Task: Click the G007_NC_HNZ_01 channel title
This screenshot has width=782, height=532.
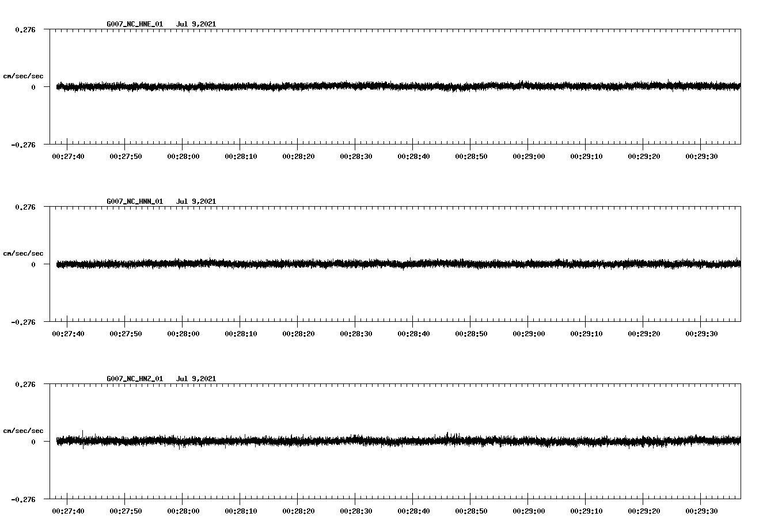Action: (x=134, y=378)
